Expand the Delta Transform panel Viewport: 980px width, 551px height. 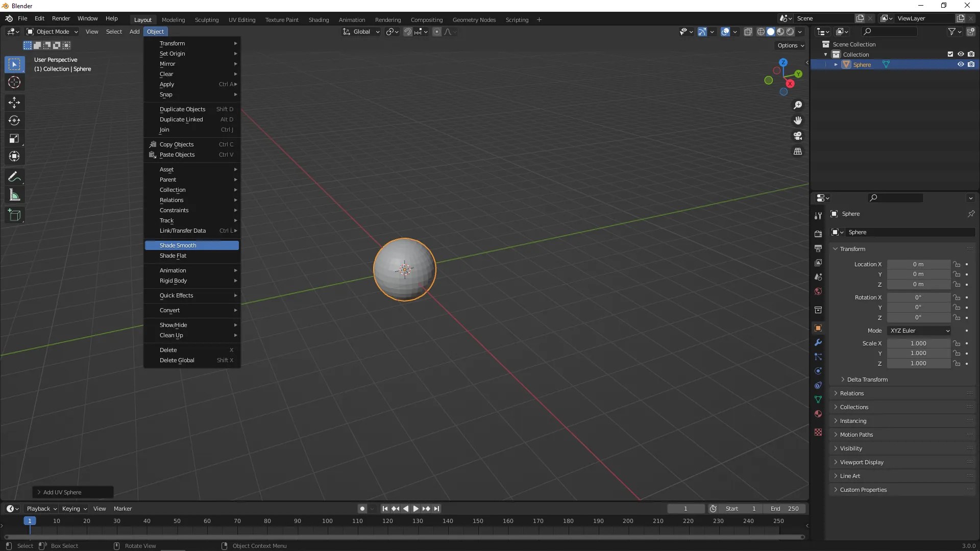pyautogui.click(x=867, y=380)
